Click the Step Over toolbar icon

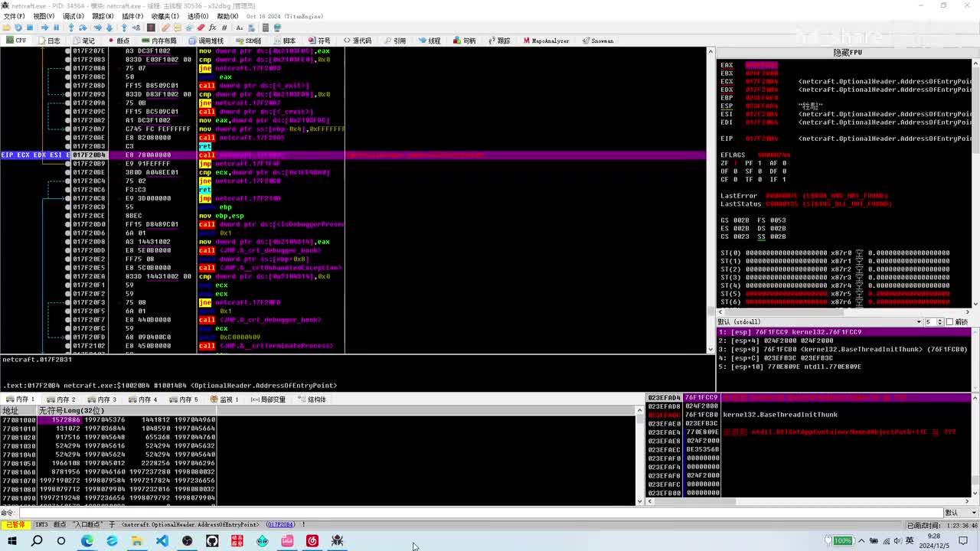click(x=83, y=28)
